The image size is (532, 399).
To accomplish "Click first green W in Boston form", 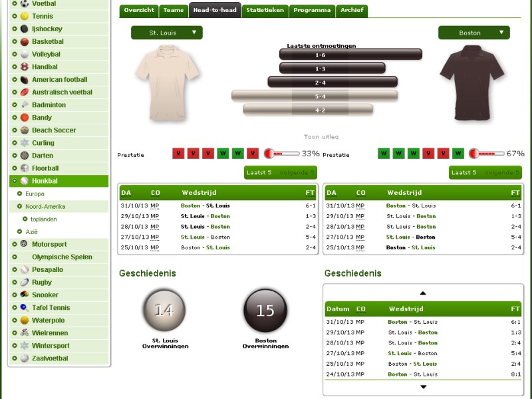I will 384,154.
